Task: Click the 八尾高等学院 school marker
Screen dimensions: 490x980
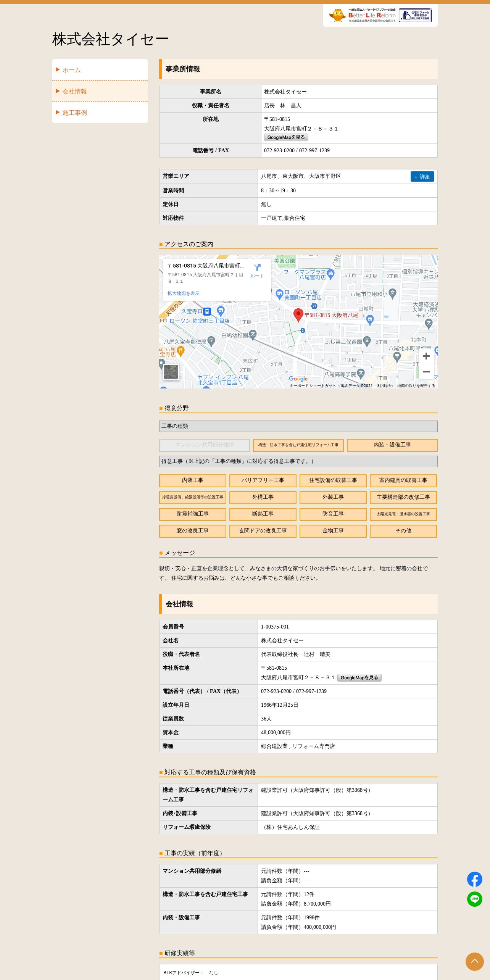Action: click(x=361, y=373)
